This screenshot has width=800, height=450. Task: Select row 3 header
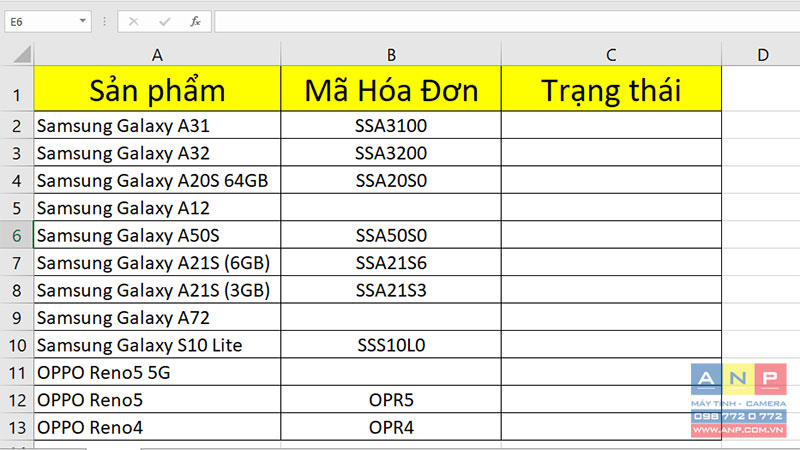(x=17, y=153)
